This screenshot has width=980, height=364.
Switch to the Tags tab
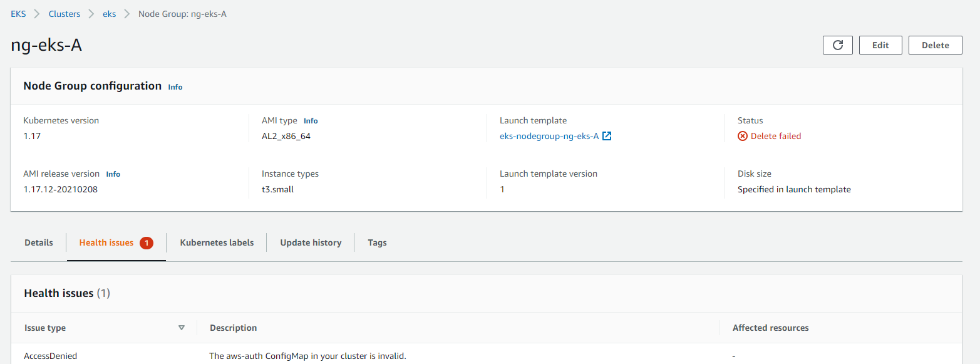(377, 242)
